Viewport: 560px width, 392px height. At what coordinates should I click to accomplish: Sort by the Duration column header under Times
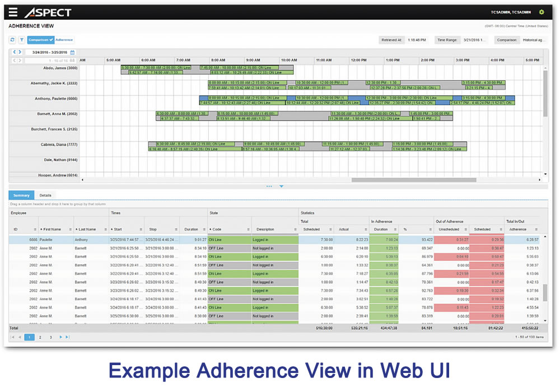pos(191,230)
